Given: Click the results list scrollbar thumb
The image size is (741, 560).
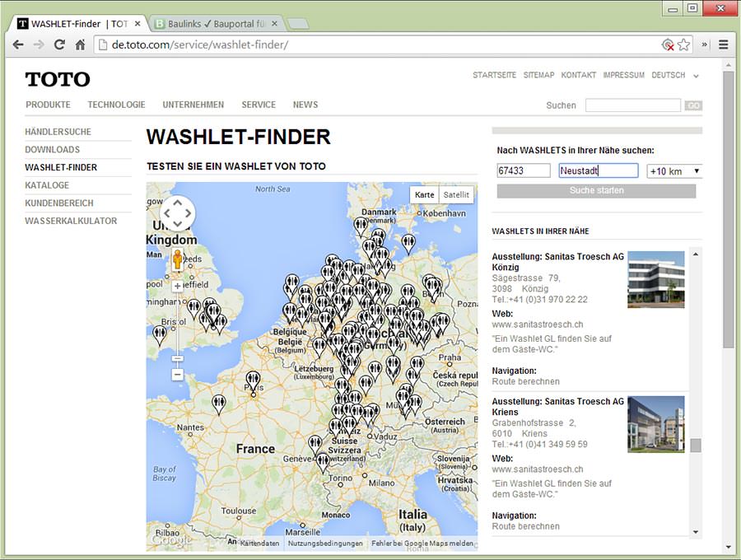Looking at the screenshot, I should coord(696,446).
